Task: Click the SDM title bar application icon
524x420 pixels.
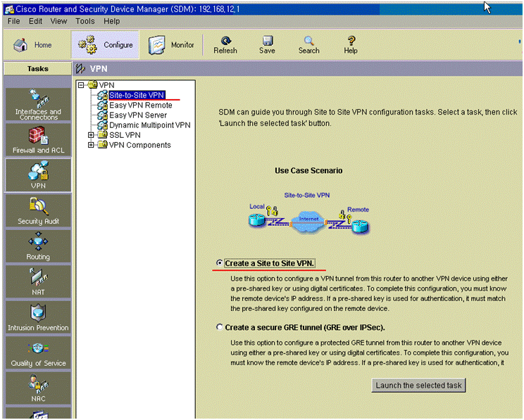Action: point(9,9)
